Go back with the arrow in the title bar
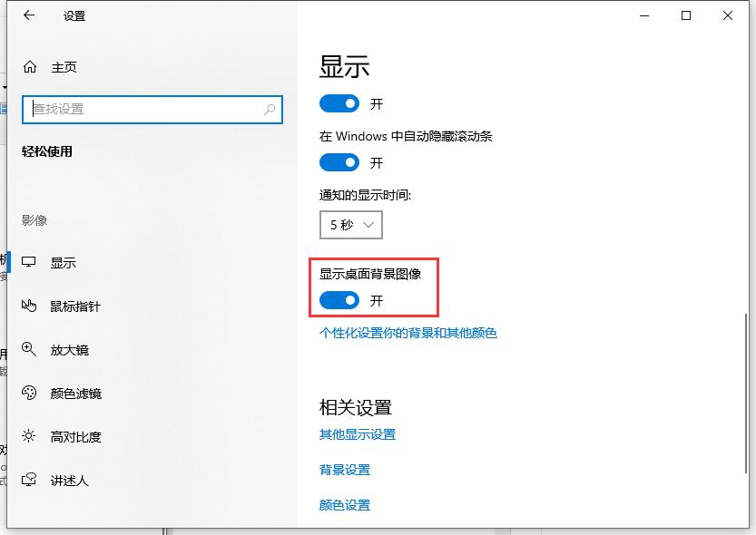 point(29,15)
